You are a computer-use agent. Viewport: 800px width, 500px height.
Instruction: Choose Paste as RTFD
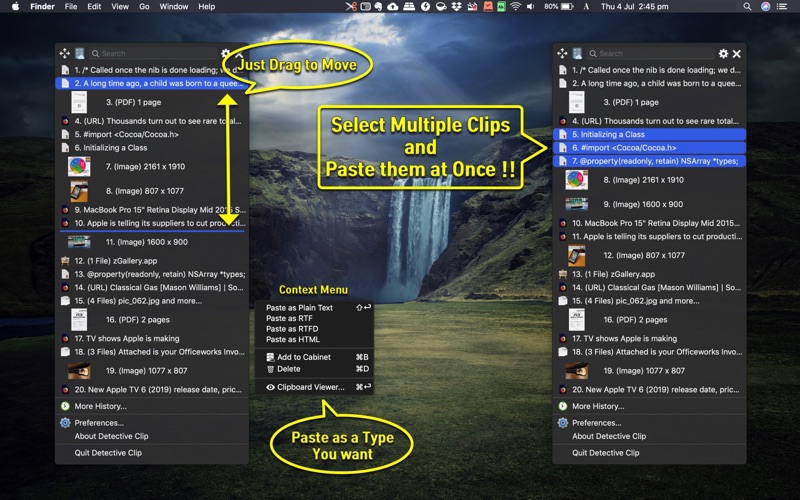(314, 329)
